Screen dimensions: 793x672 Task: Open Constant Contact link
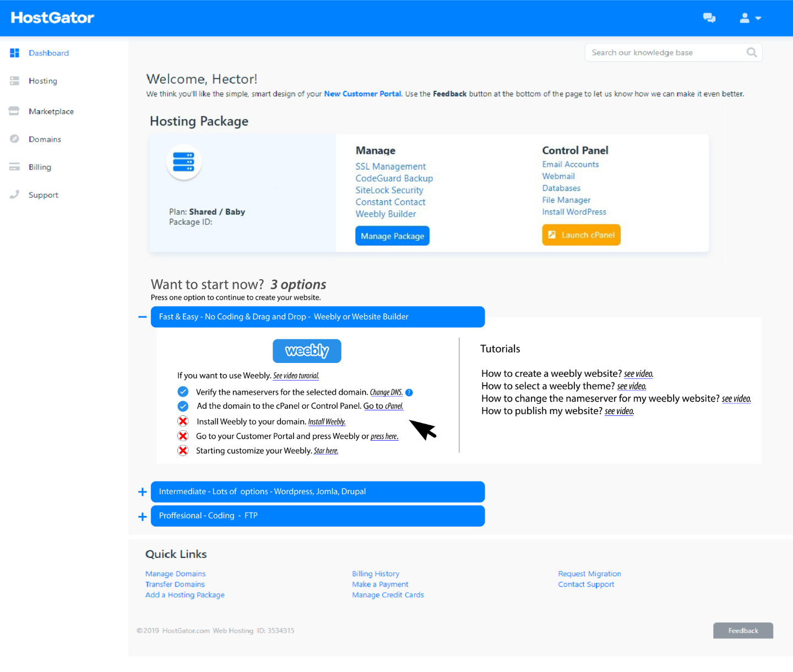tap(390, 202)
